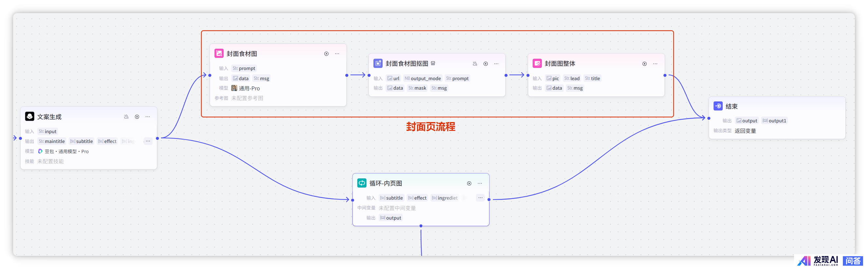Select the output1 variable in 结束 node
868x269 pixels.
(x=774, y=121)
